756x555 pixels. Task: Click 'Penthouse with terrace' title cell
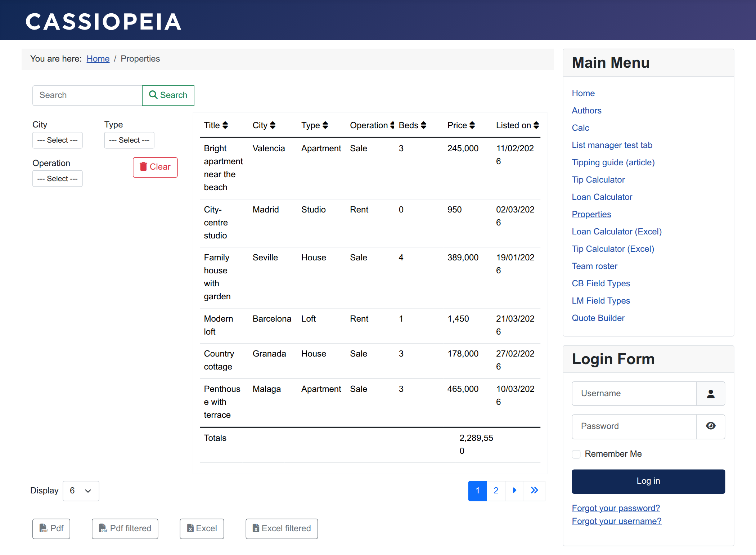222,402
